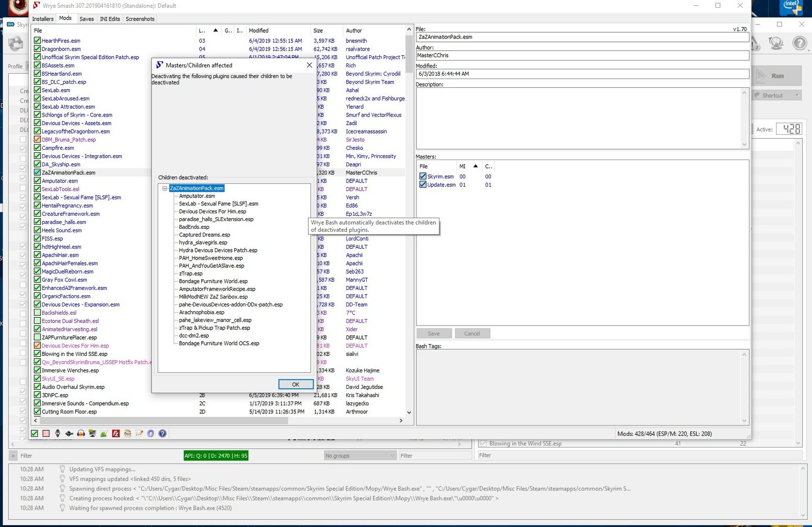
Task: Click the File name input field
Action: (x=582, y=37)
